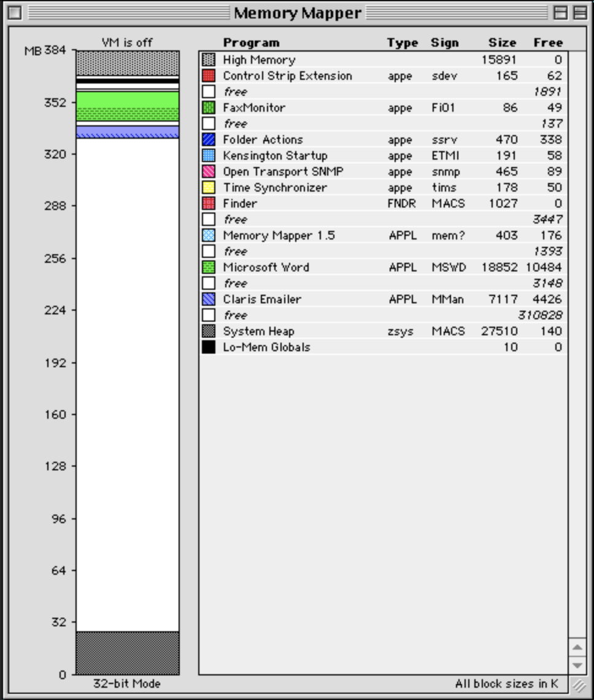Image resolution: width=594 pixels, height=700 pixels.
Task: Click the green Microsoft Word memory bar segment
Action: click(x=128, y=104)
